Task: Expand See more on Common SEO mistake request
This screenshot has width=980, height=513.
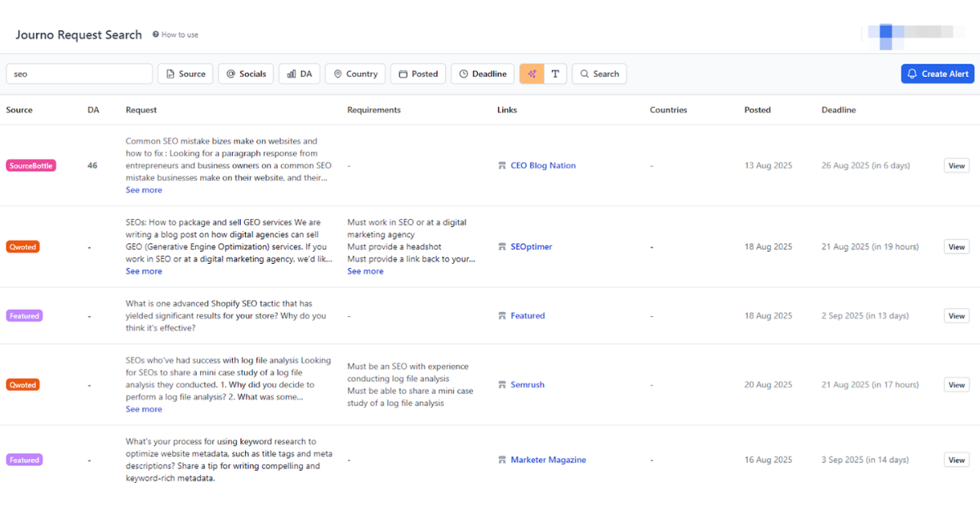Action: coord(144,190)
